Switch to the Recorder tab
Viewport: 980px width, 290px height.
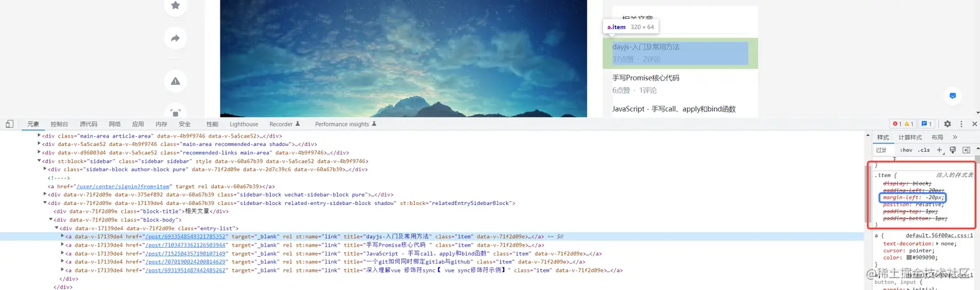pyautogui.click(x=285, y=124)
